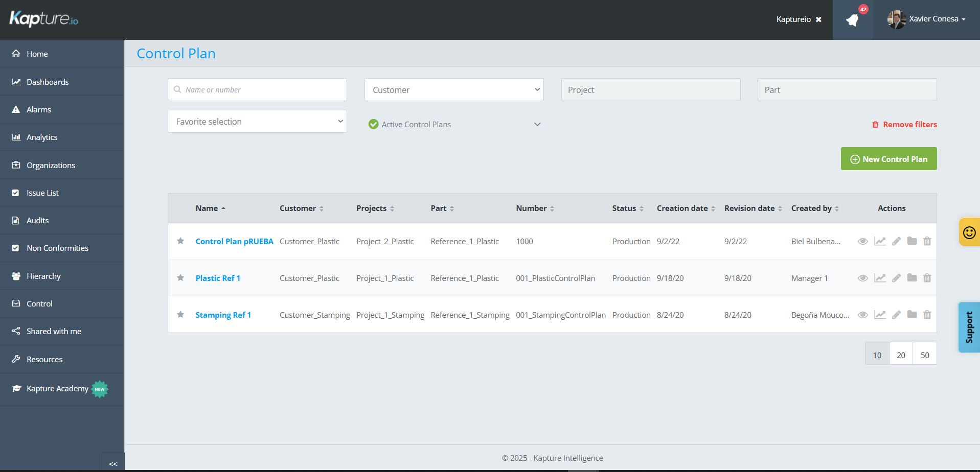980x472 pixels.
Task: Delete Plastic Ref 1 with trash icon
Action: [x=927, y=277]
